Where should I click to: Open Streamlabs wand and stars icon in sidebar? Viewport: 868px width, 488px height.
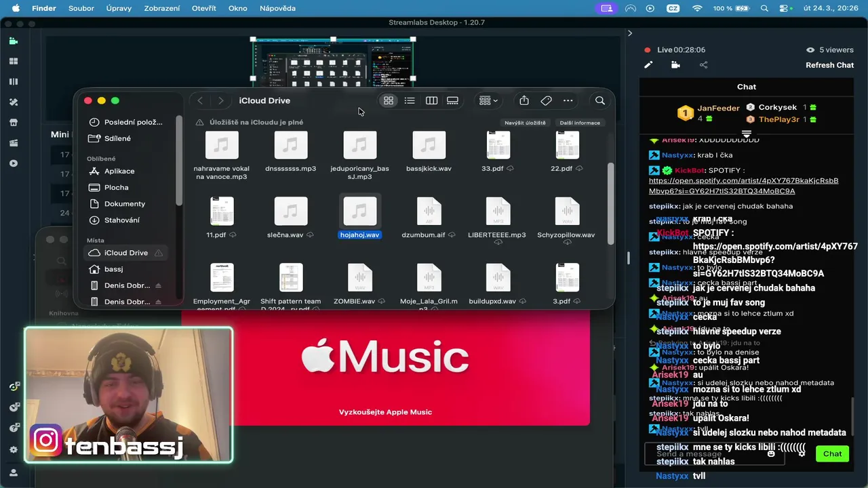[x=14, y=102]
